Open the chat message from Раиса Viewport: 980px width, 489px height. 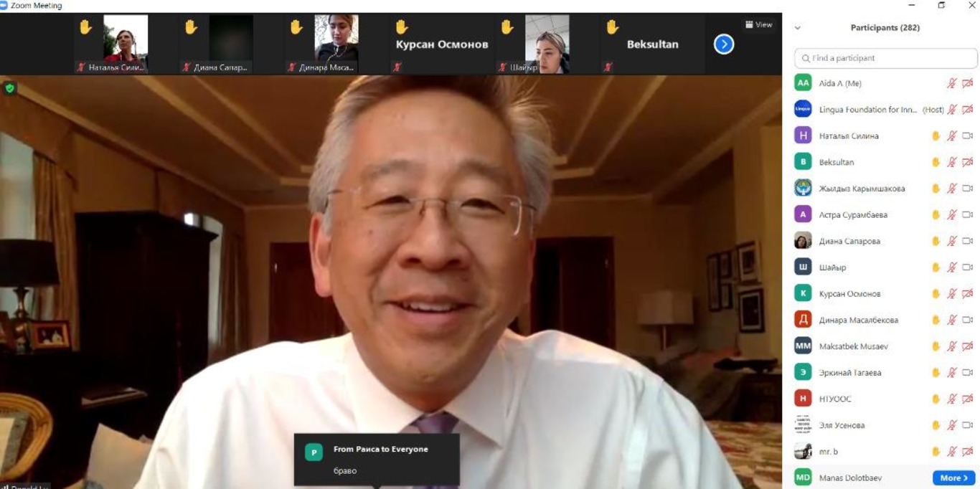[x=377, y=460]
